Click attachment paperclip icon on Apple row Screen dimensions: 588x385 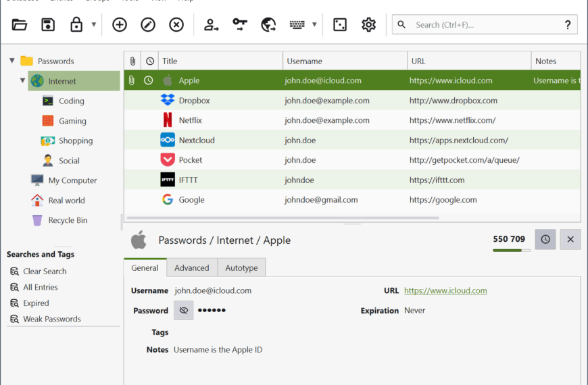pos(132,80)
